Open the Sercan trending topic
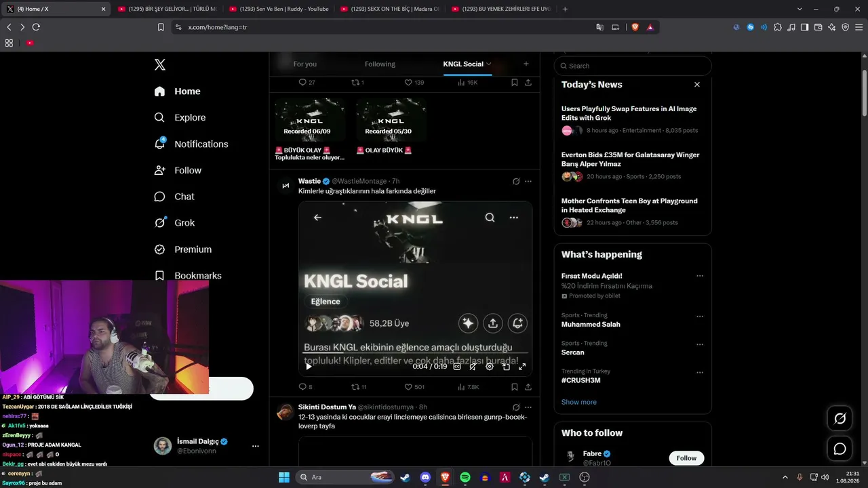Viewport: 868px width, 488px height. click(x=572, y=352)
